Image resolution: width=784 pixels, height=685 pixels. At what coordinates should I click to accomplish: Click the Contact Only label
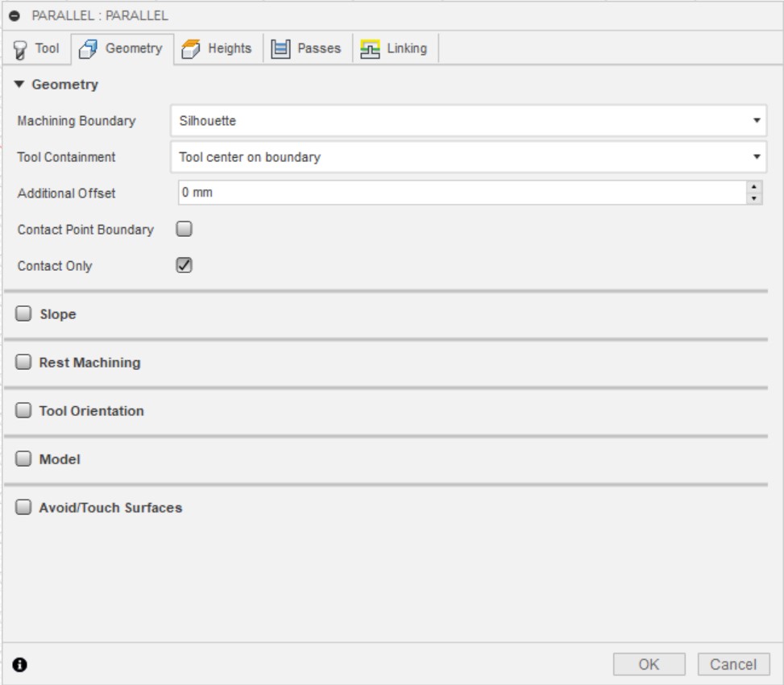(x=55, y=266)
